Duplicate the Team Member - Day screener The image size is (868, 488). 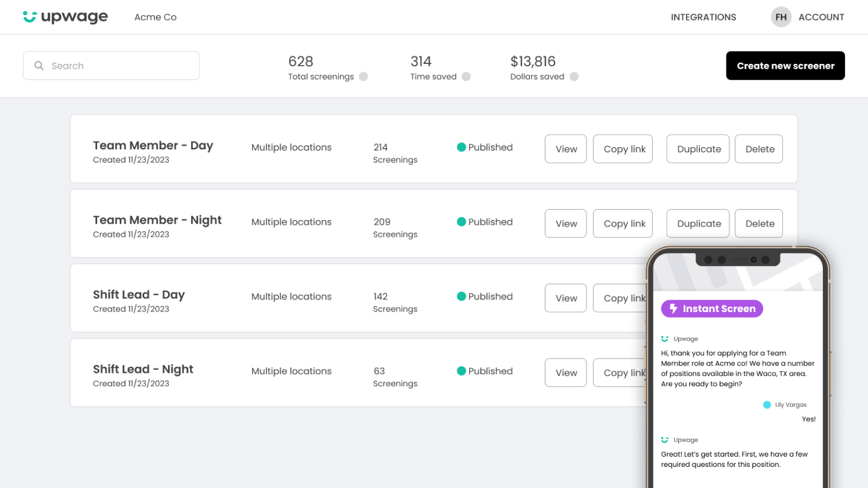[698, 149]
